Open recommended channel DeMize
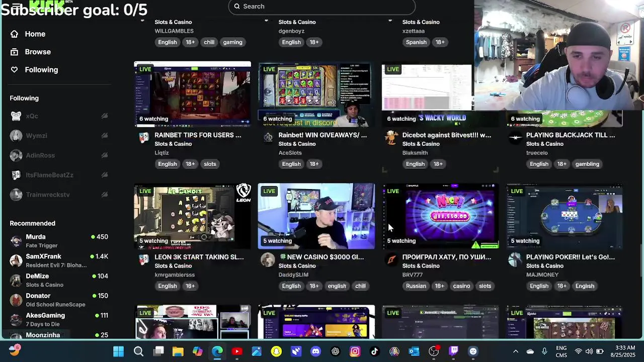644x362 pixels. pos(59,280)
